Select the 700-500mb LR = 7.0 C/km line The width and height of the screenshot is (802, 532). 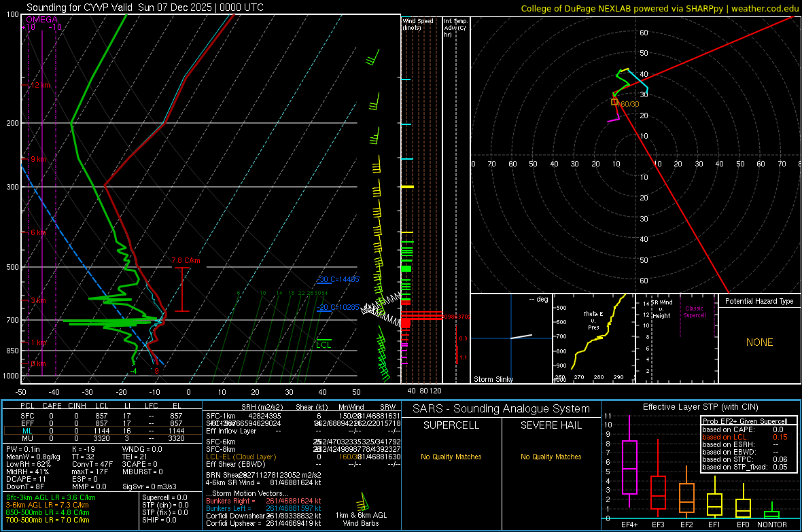[x=48, y=520]
